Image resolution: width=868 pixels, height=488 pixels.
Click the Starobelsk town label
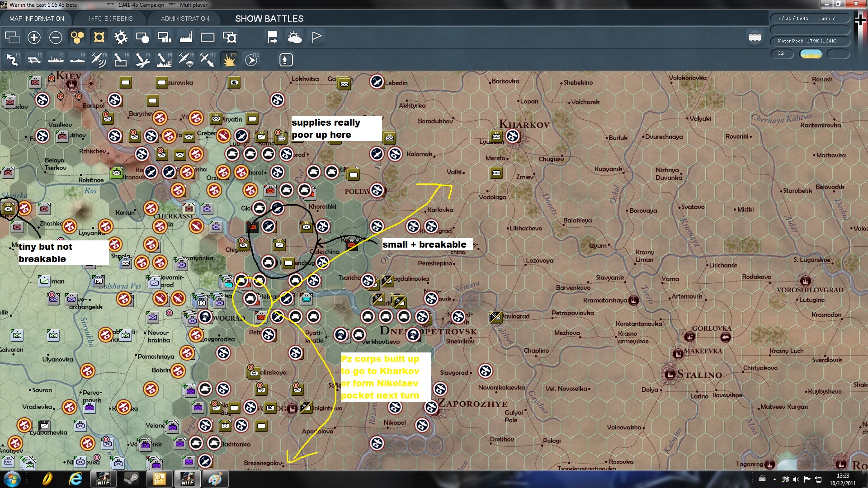[797, 191]
